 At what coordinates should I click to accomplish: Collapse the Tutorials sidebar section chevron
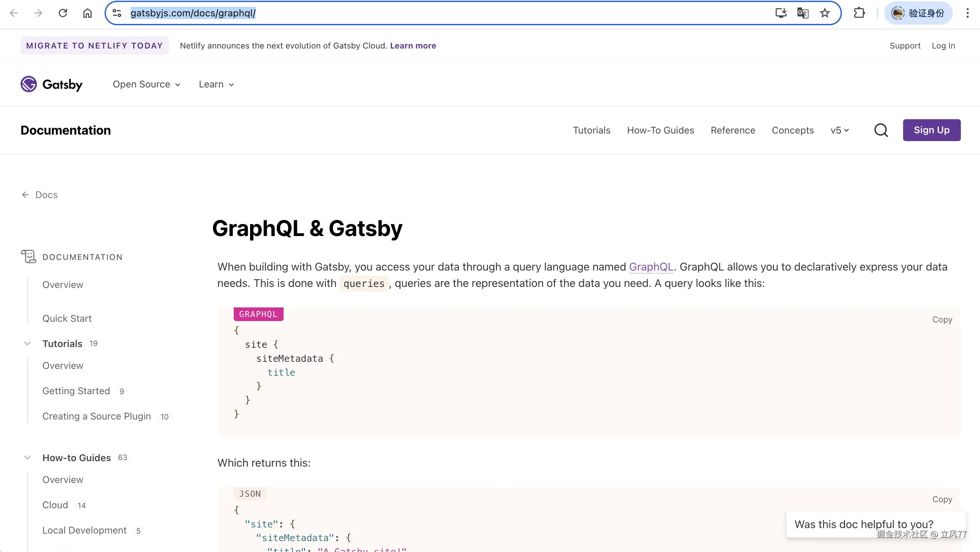[x=27, y=344]
